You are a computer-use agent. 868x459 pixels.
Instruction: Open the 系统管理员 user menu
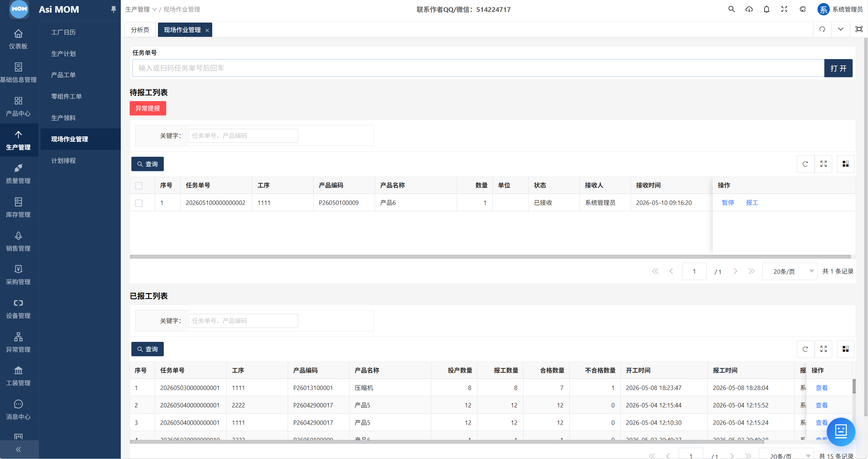pyautogui.click(x=840, y=9)
